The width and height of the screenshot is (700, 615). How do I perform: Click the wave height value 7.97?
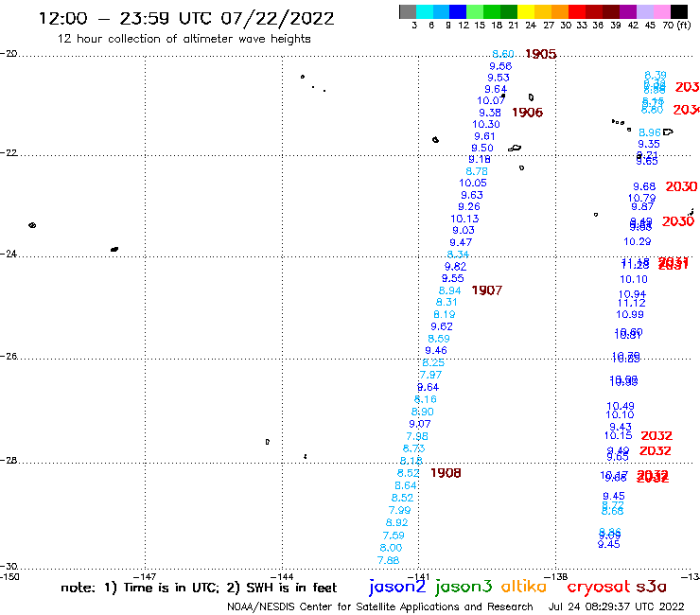click(x=430, y=375)
